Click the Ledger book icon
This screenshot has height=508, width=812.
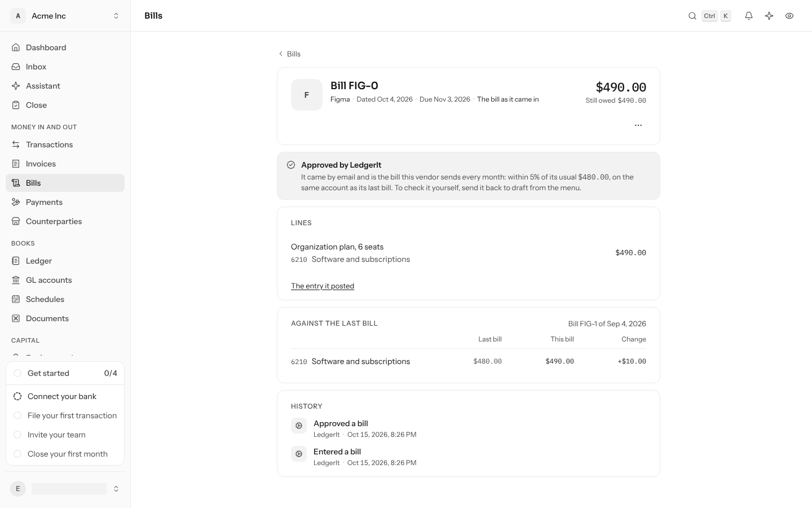pos(16,261)
